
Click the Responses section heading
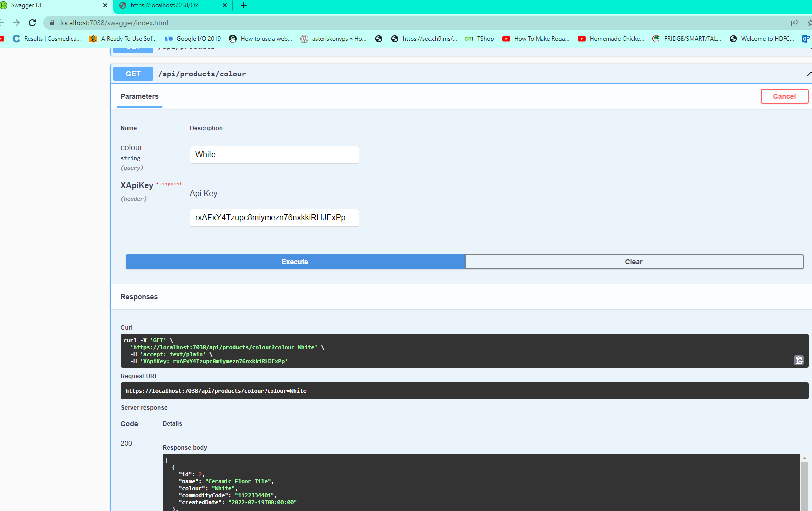pyautogui.click(x=139, y=297)
